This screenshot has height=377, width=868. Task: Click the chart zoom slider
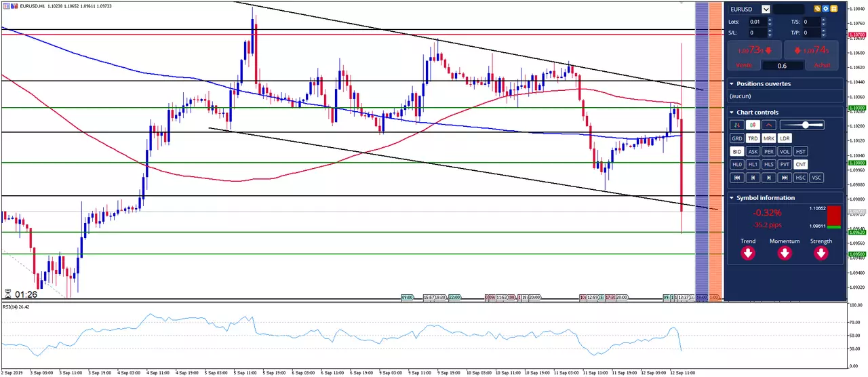(x=802, y=125)
